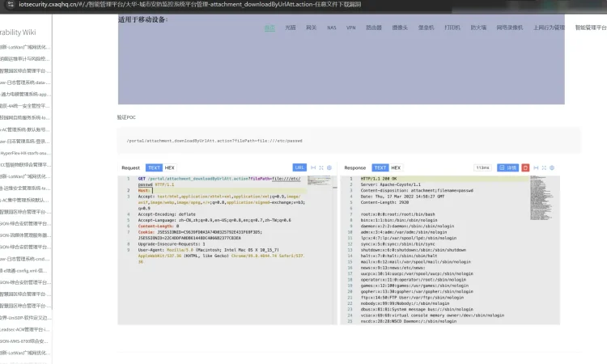
Task: Click the POC code block with /portal/attachment path
Action: coord(349,141)
